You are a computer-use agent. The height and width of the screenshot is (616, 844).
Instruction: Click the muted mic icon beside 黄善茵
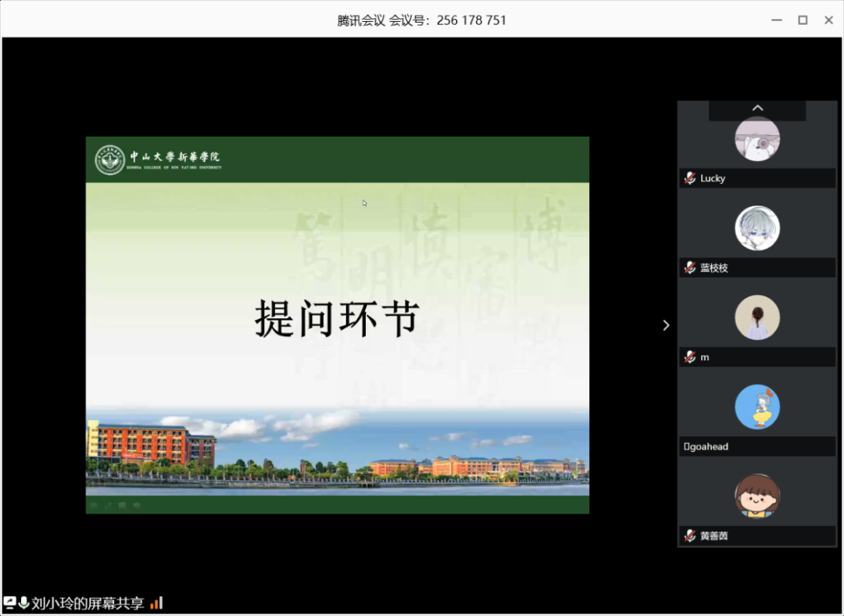click(x=689, y=536)
